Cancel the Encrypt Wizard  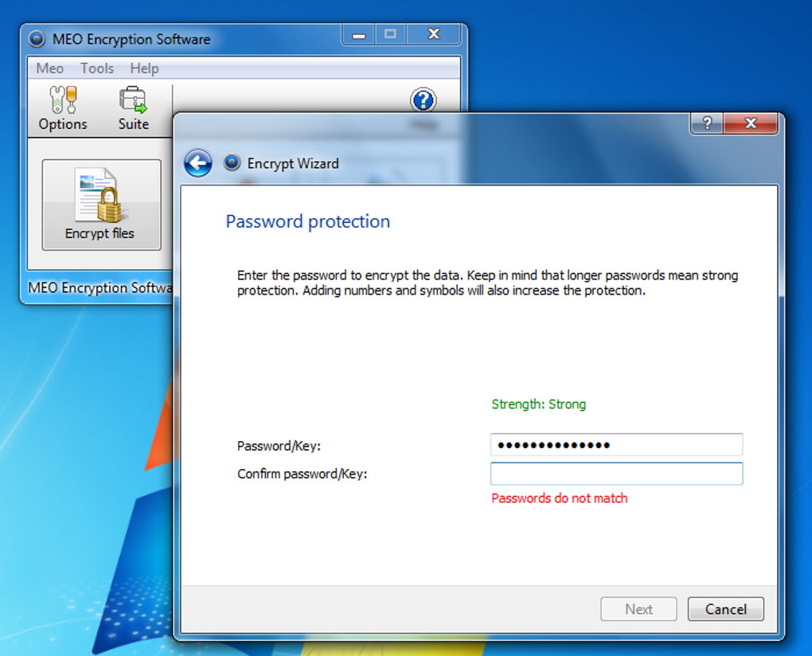[x=725, y=609]
